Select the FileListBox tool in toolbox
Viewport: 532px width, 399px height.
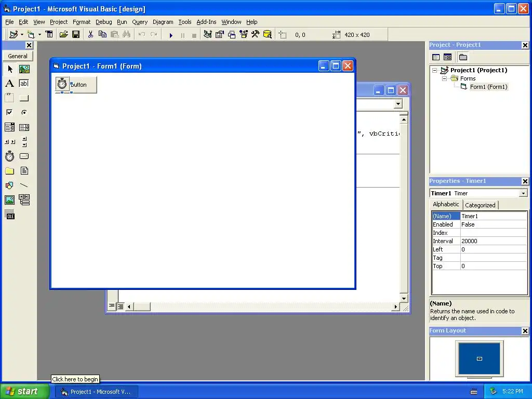24,170
